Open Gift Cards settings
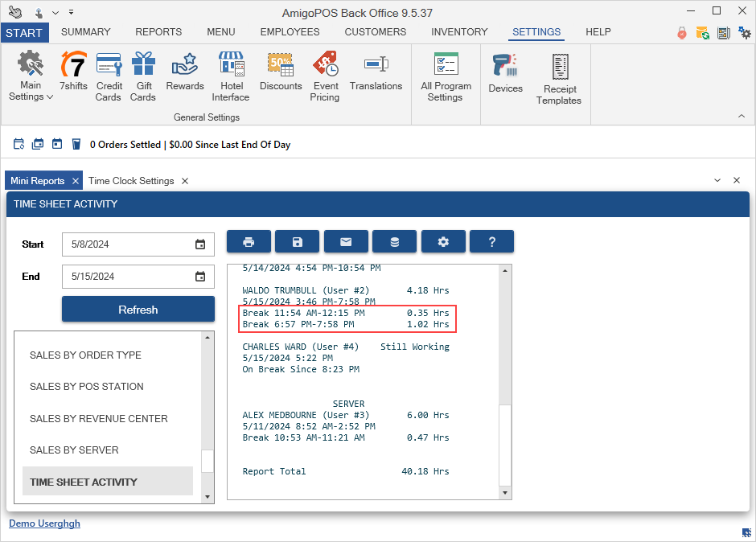The height and width of the screenshot is (542, 756). click(x=143, y=76)
